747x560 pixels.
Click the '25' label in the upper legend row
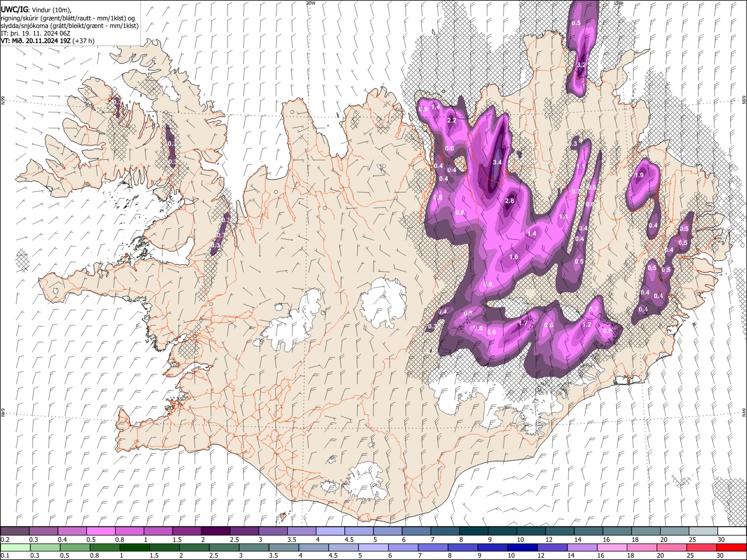coord(692,540)
